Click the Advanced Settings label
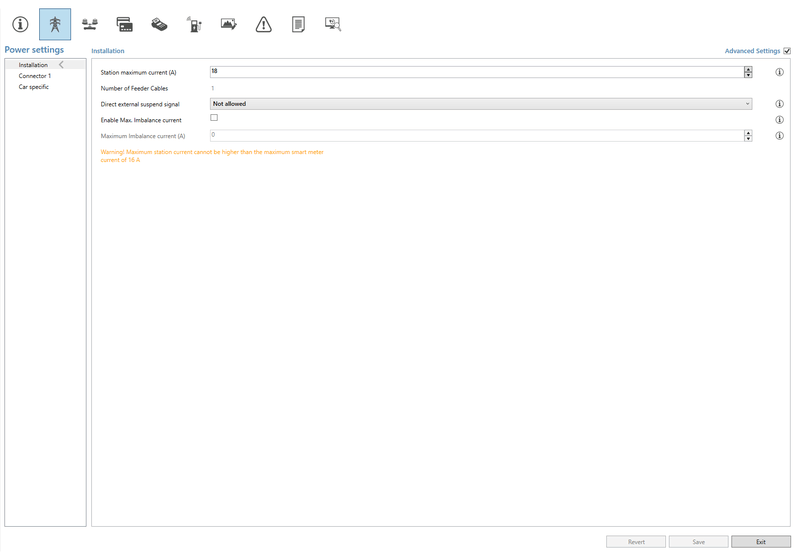 [752, 51]
